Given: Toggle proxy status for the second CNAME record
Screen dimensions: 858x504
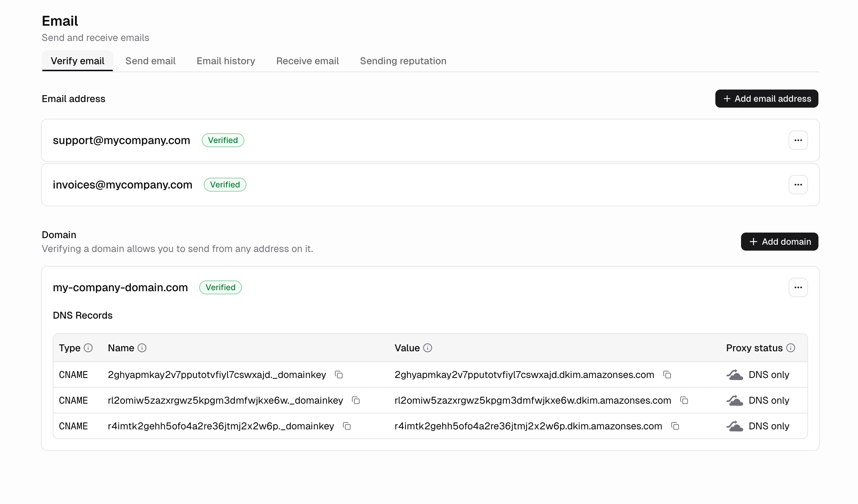Looking at the screenshot, I should (735, 400).
